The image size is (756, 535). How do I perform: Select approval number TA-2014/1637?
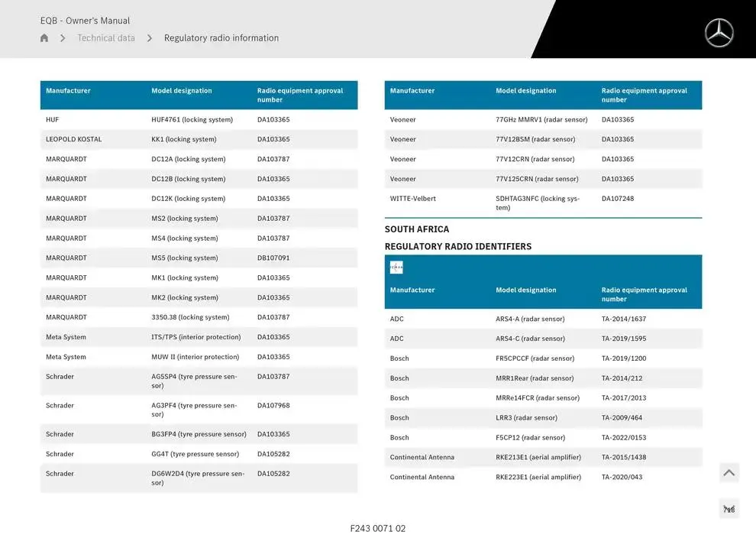pos(623,319)
